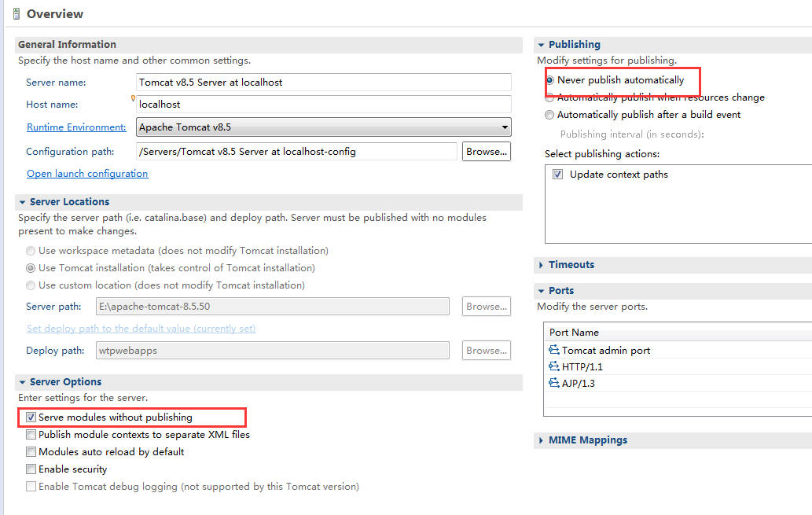812x515 pixels.
Task: Click the Runtime Environment link
Action: tap(76, 127)
